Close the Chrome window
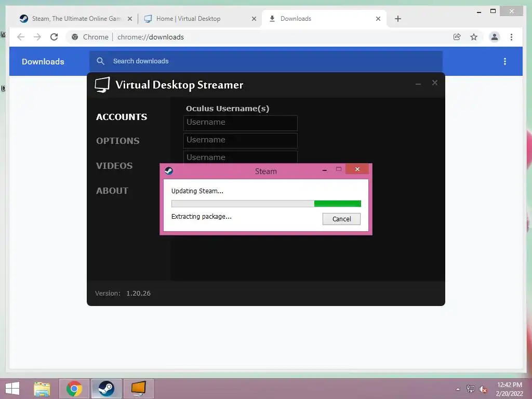The height and width of the screenshot is (399, 532). click(x=512, y=11)
